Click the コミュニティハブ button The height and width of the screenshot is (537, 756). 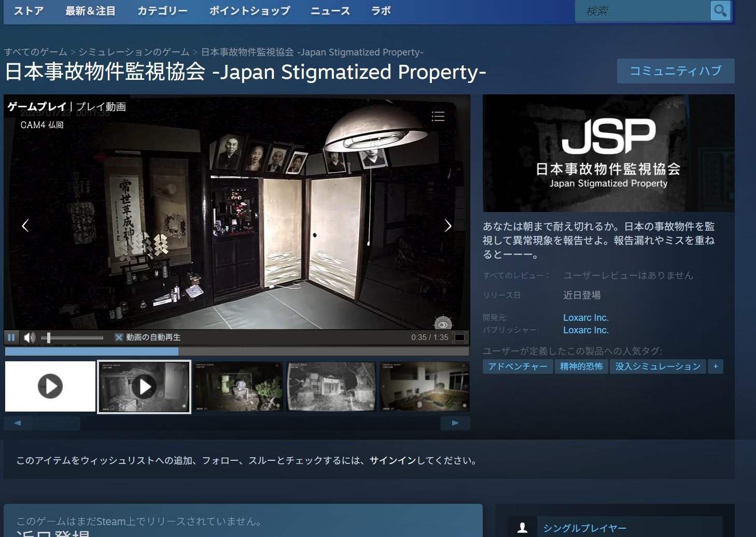(676, 71)
